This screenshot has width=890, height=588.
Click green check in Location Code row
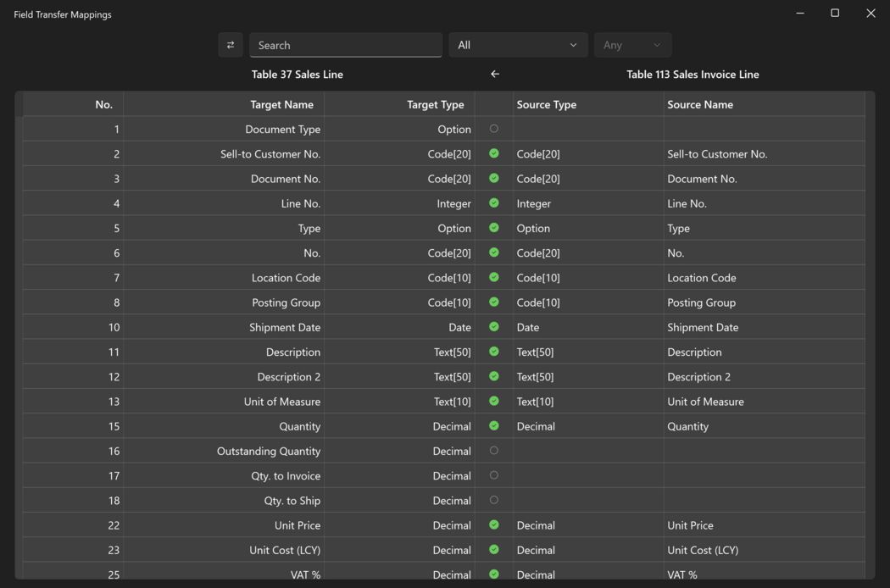(494, 277)
